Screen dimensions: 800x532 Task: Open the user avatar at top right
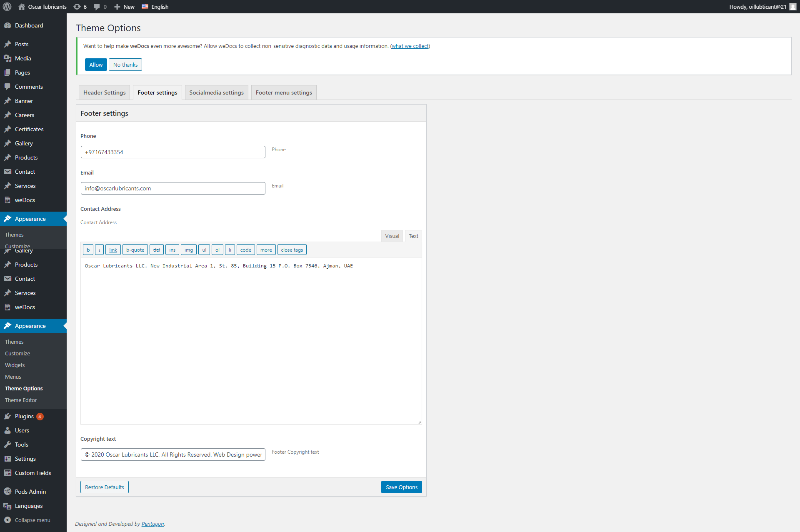tap(793, 7)
